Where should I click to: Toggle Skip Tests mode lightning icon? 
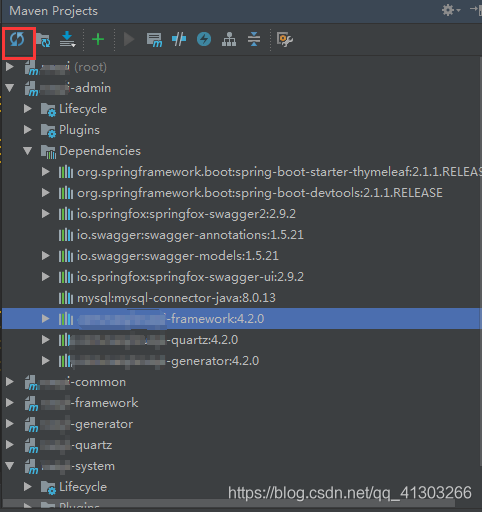(204, 39)
